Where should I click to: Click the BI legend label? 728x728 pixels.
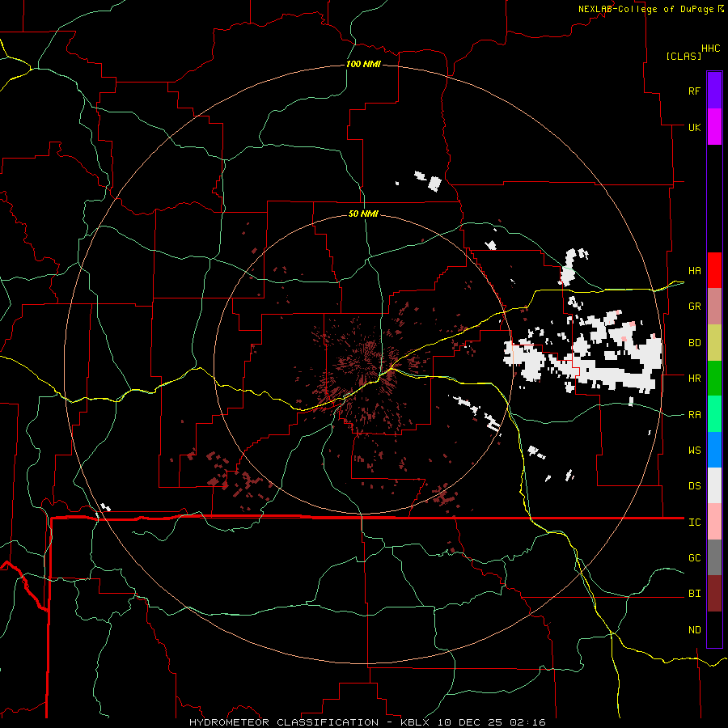694,594
